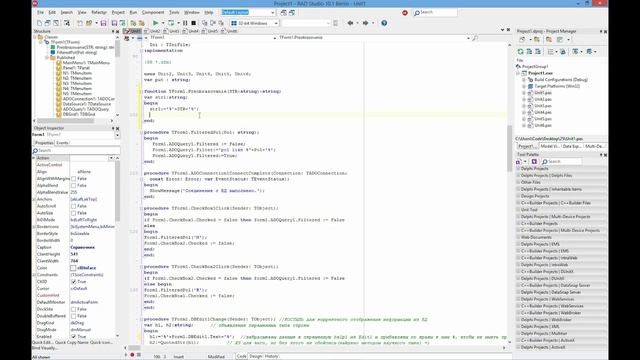
Task: Select Unit2.pas in Project Manager
Action: click(543, 99)
